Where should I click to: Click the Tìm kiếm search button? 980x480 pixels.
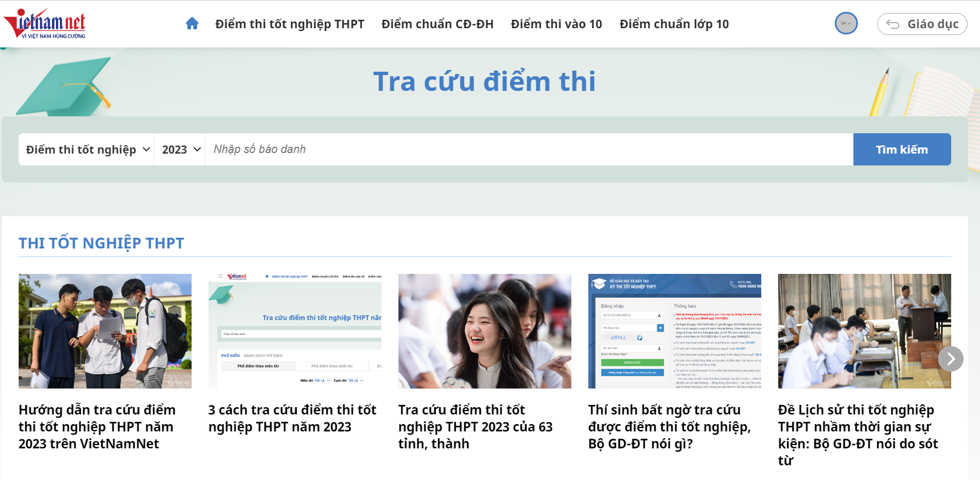[902, 150]
